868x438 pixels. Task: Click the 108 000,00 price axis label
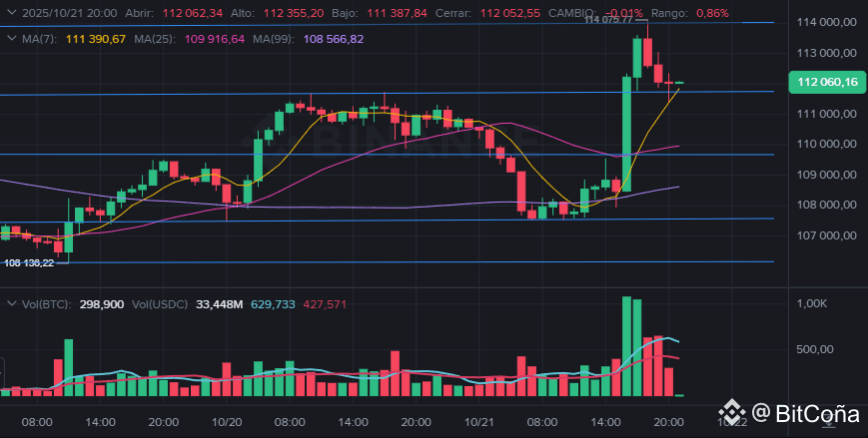click(x=826, y=205)
